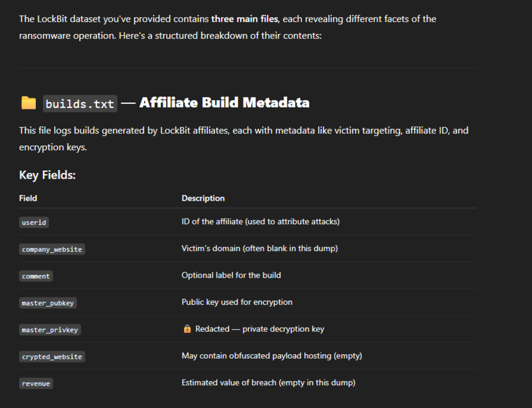Image resolution: width=532 pixels, height=408 pixels.
Task: Click the orange lock icon before Redacted
Action: 187,329
